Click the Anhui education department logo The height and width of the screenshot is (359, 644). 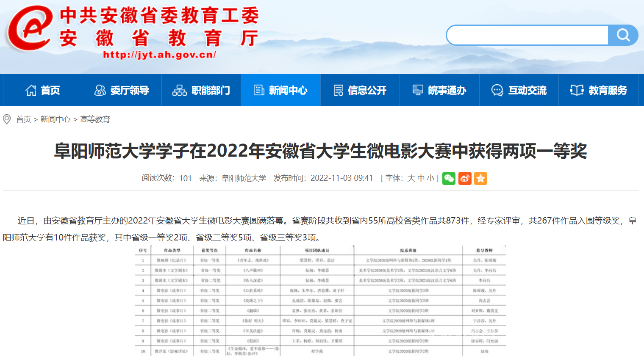[29, 29]
